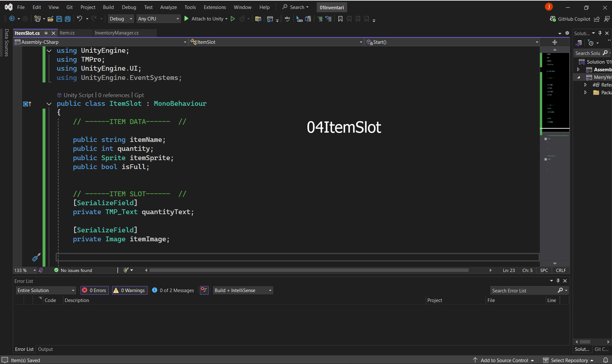The image size is (612, 364).
Task: Click the Undo arrow icon
Action: 79,19
